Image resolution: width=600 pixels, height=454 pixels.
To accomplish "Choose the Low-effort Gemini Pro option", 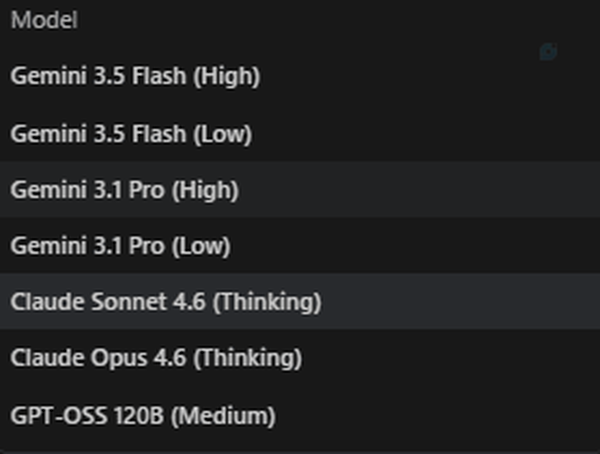I will (300, 245).
